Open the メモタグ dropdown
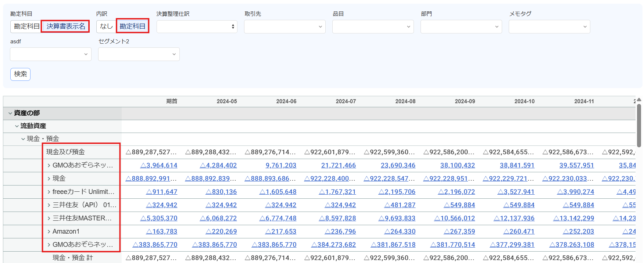Viewport: 644px width, 263px height. point(550,26)
